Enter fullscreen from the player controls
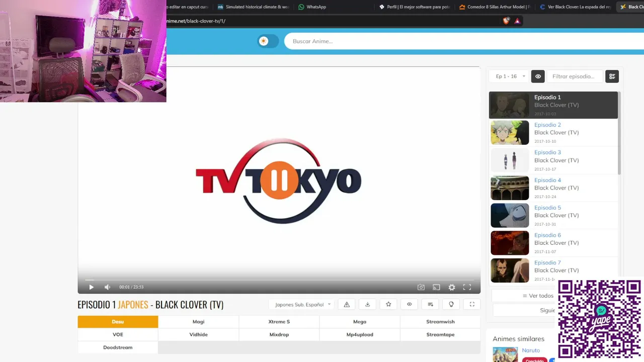 [467, 287]
